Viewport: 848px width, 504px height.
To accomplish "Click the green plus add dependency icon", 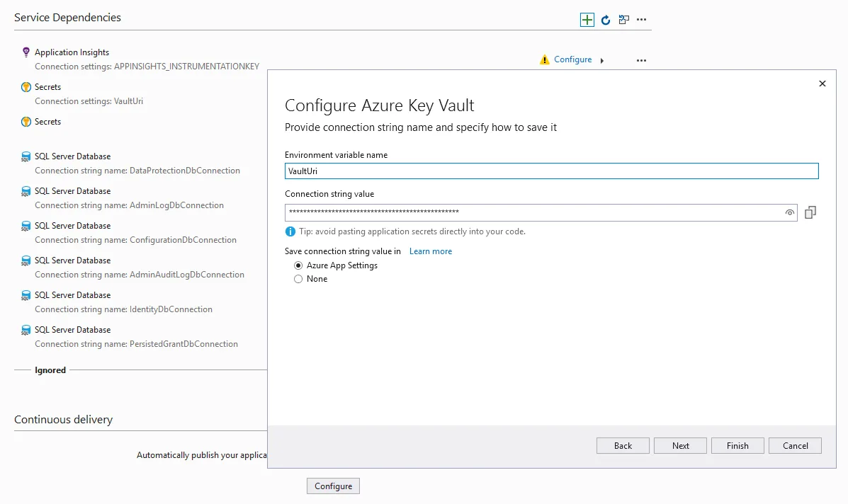I will 587,20.
